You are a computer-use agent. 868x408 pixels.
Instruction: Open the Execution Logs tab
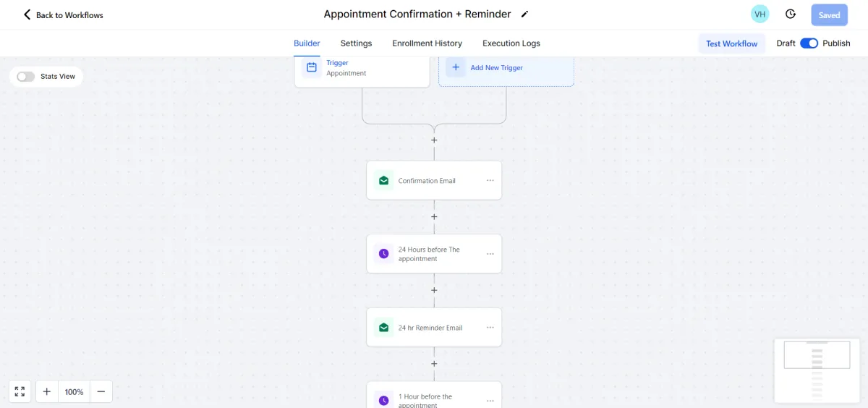click(x=511, y=43)
